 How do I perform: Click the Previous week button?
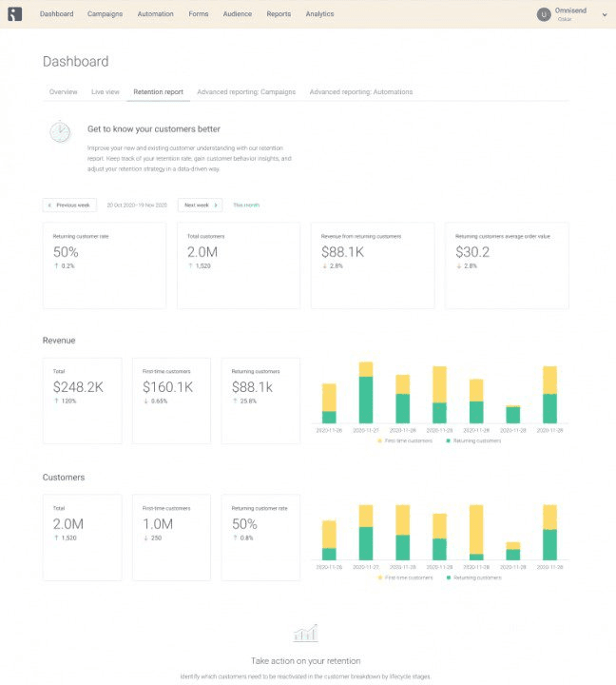click(x=69, y=205)
